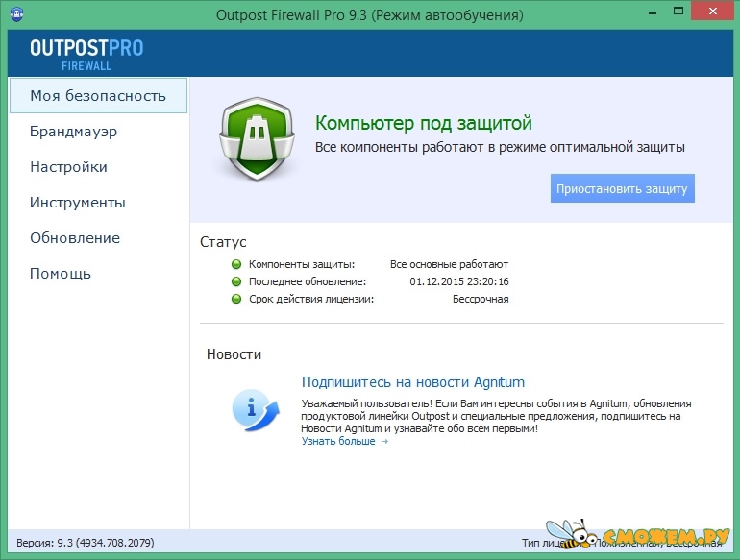Click the Срок действия лицензии label
The width and height of the screenshot is (740, 560).
click(311, 299)
